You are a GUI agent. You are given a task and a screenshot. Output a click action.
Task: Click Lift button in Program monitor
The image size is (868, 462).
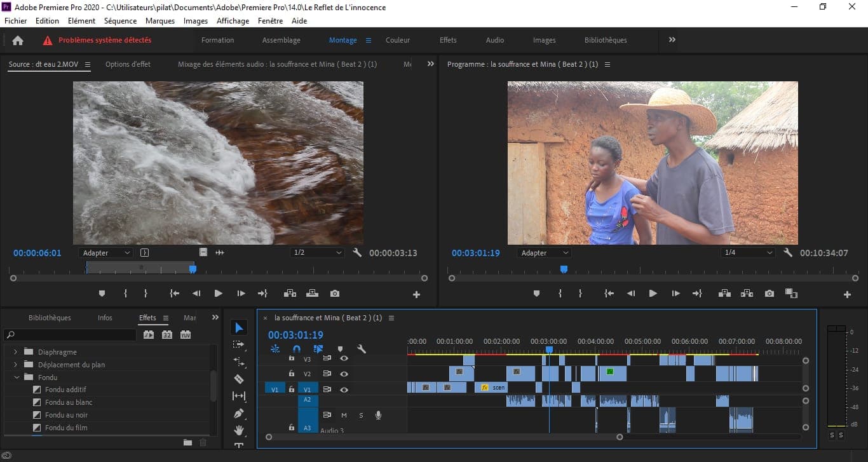(724, 294)
